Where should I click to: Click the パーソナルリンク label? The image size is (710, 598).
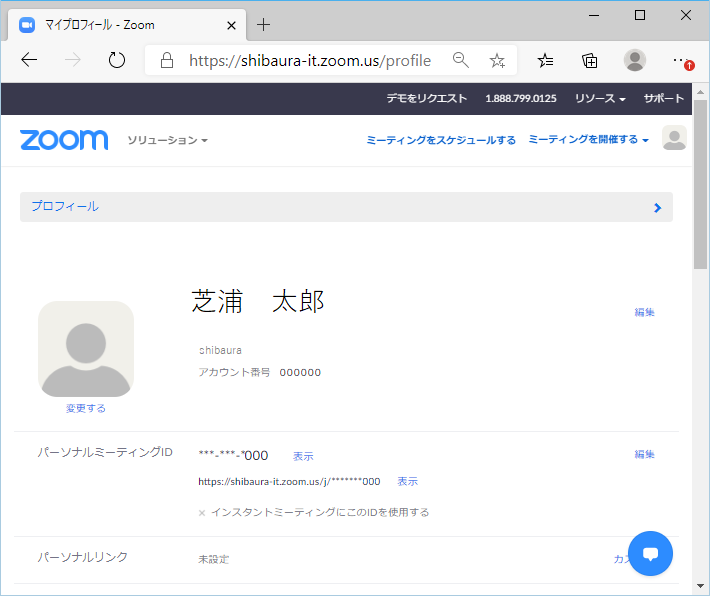coord(83,557)
